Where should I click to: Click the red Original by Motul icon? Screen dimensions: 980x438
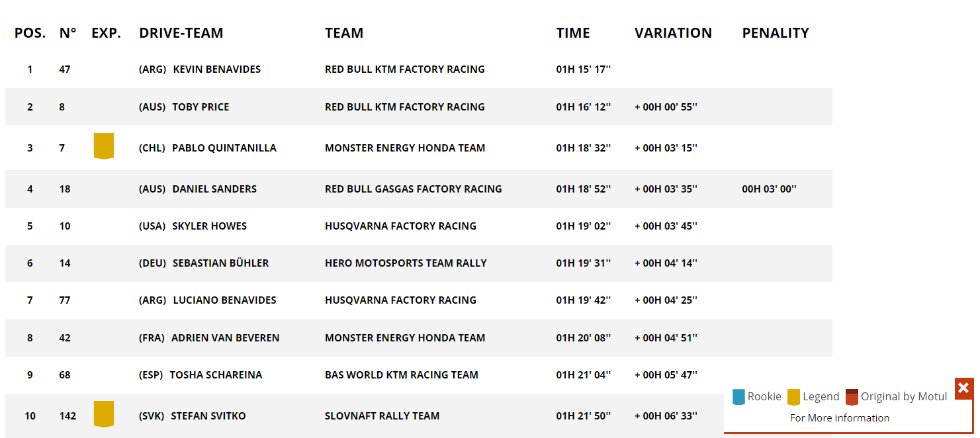tap(852, 397)
